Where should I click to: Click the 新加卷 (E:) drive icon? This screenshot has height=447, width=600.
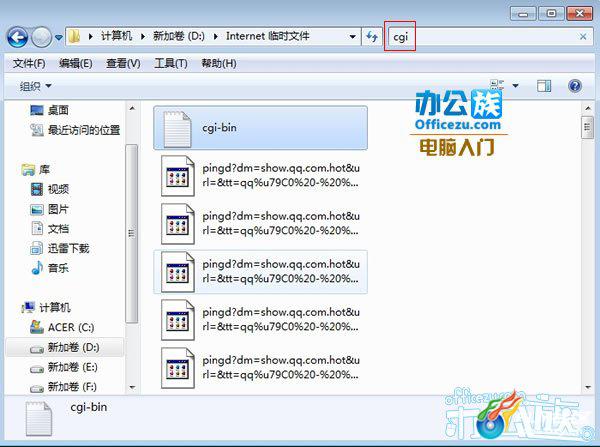37,369
